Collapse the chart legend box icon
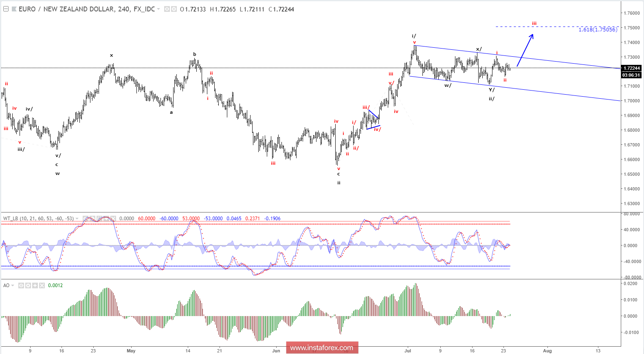 click(6, 9)
